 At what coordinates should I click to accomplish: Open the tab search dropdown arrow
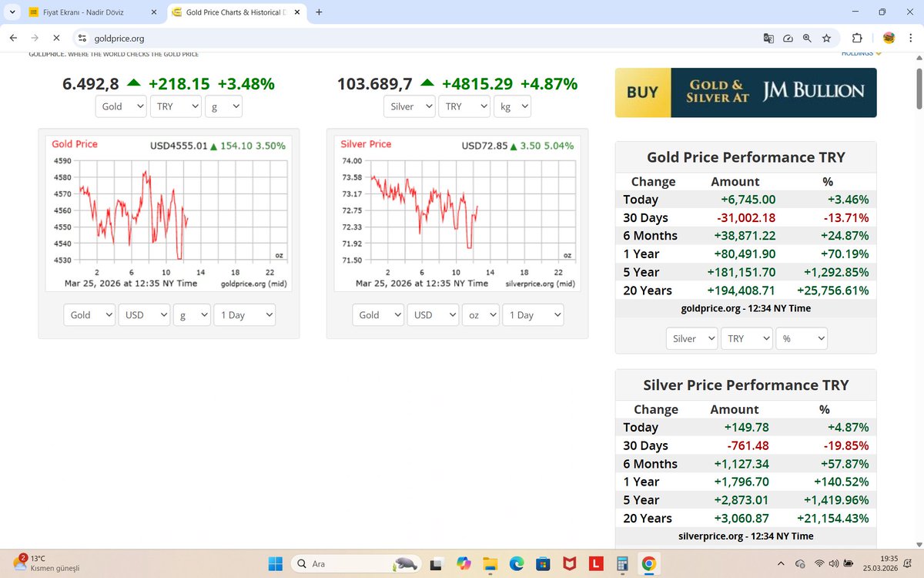click(12, 12)
